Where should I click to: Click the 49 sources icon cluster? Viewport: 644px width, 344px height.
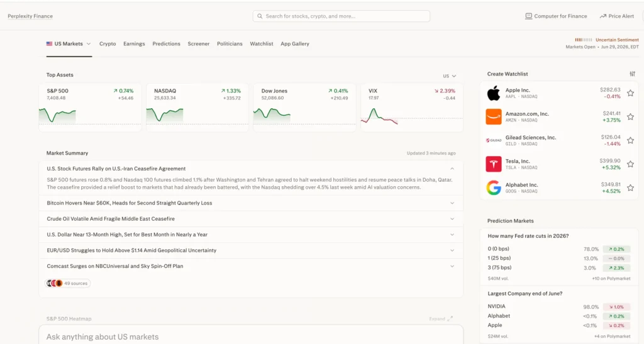pos(54,283)
